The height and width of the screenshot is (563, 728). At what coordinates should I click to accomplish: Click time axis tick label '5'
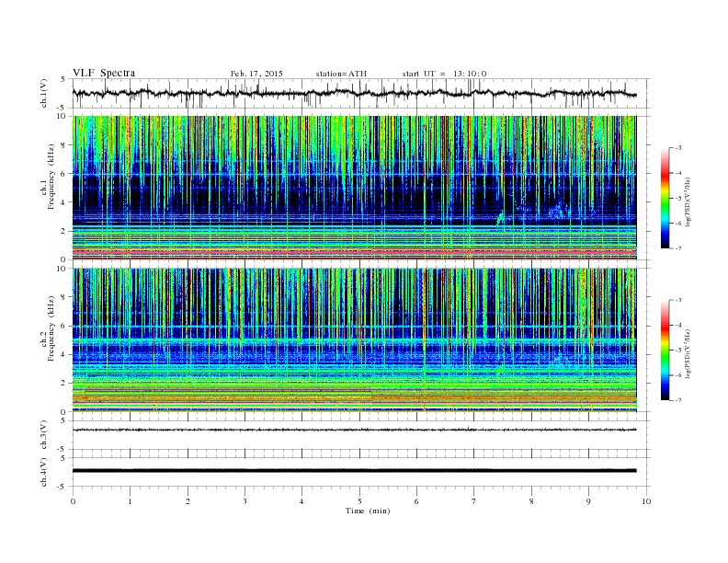[359, 501]
